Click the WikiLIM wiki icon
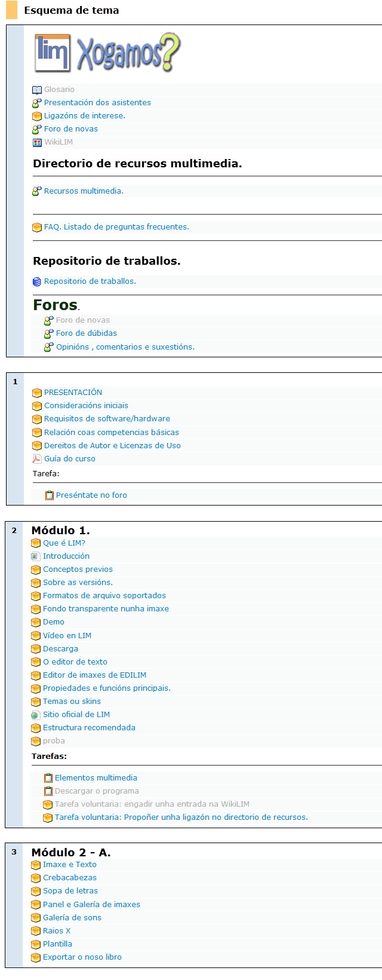 point(37,142)
